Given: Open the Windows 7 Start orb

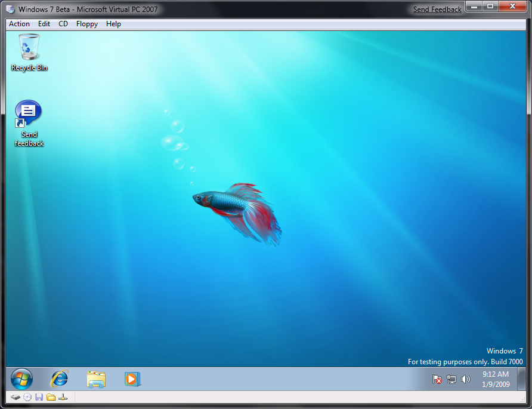Looking at the screenshot, I should pos(21,379).
